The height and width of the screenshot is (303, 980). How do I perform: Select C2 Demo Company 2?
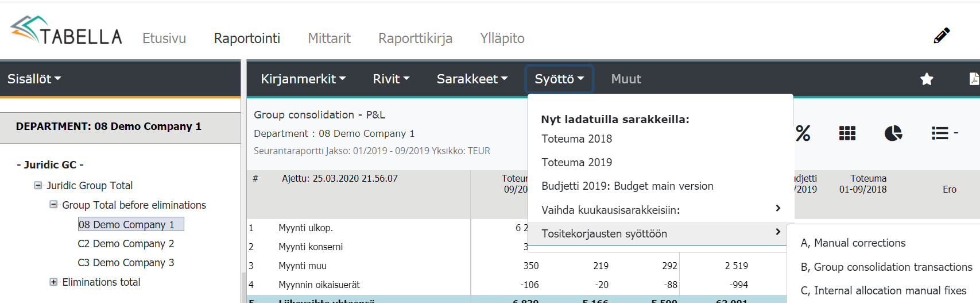coord(126,244)
